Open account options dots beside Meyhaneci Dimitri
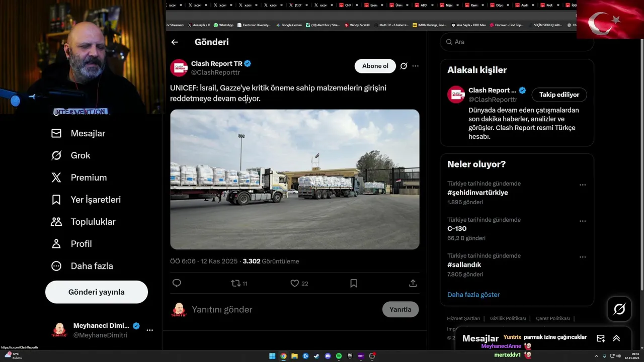Viewport: 644px width, 362px height. tap(149, 330)
